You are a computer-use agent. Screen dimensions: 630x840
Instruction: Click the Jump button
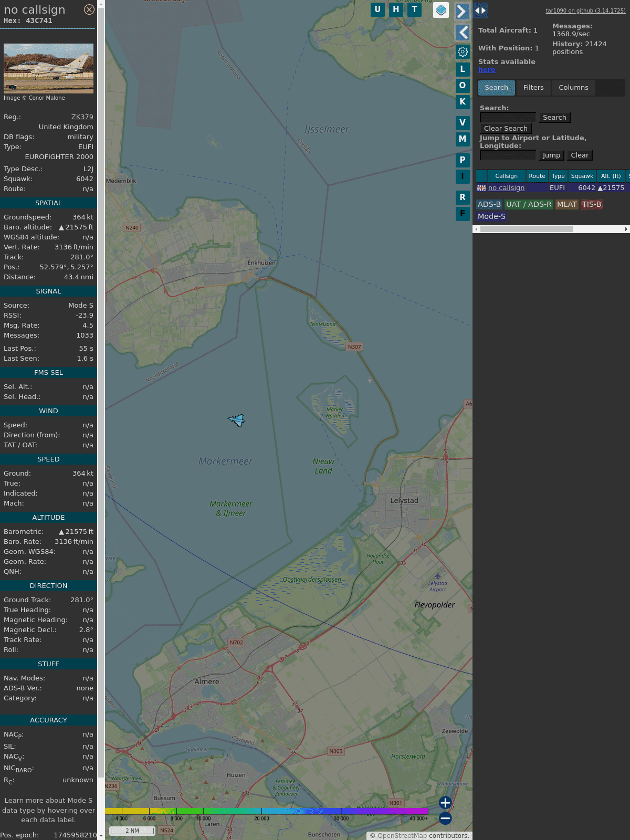click(x=551, y=155)
